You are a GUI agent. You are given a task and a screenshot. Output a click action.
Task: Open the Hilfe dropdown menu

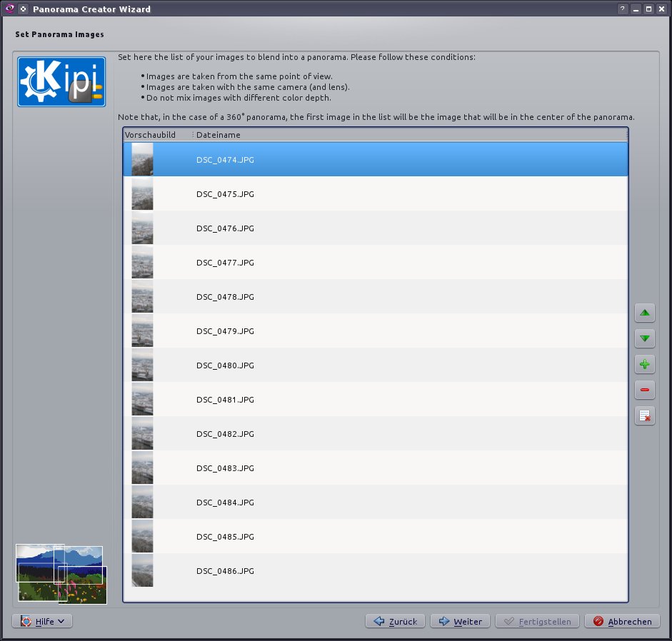[42, 621]
